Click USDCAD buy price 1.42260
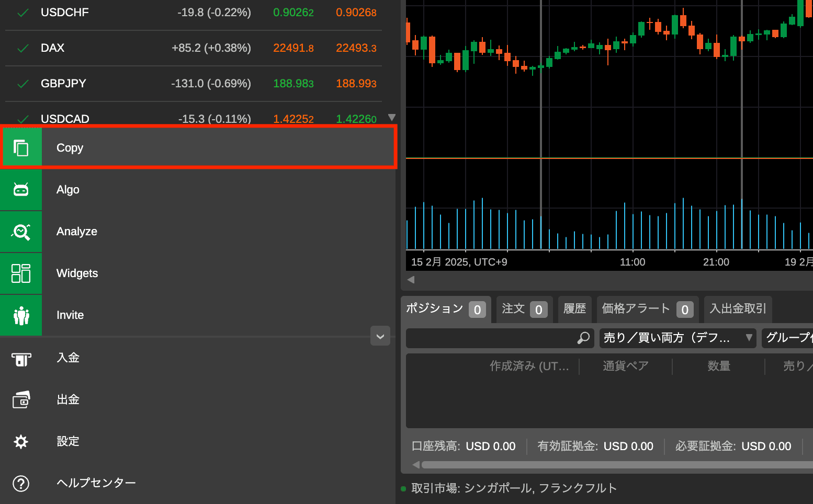The height and width of the screenshot is (504, 813). coord(356,119)
